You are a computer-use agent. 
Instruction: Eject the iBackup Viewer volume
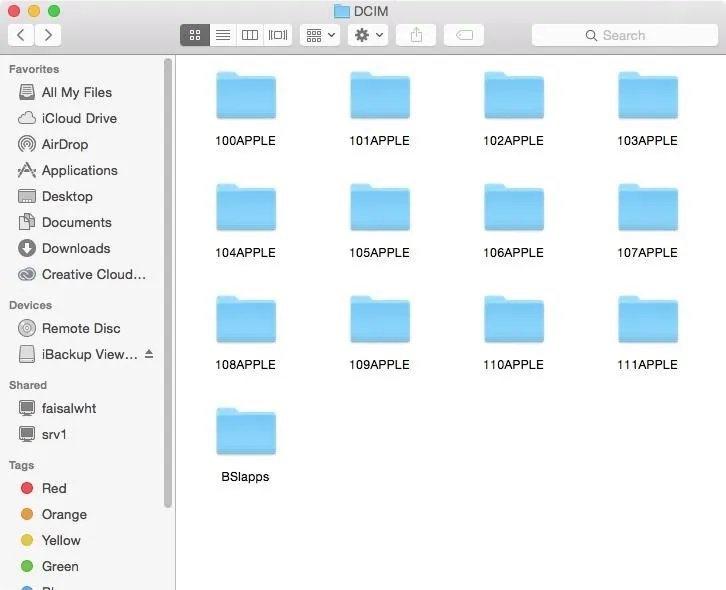pos(149,354)
